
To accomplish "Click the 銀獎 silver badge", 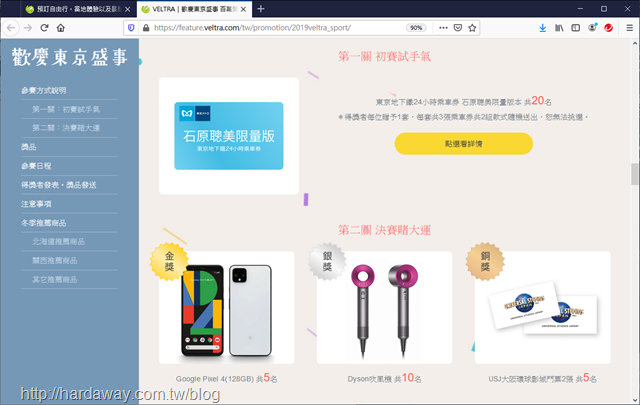I will (327, 261).
